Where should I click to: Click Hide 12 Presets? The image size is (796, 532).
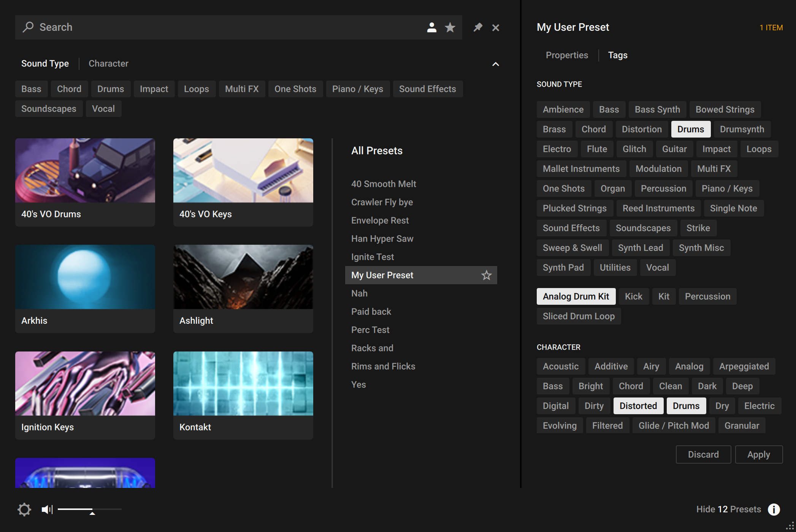click(729, 509)
